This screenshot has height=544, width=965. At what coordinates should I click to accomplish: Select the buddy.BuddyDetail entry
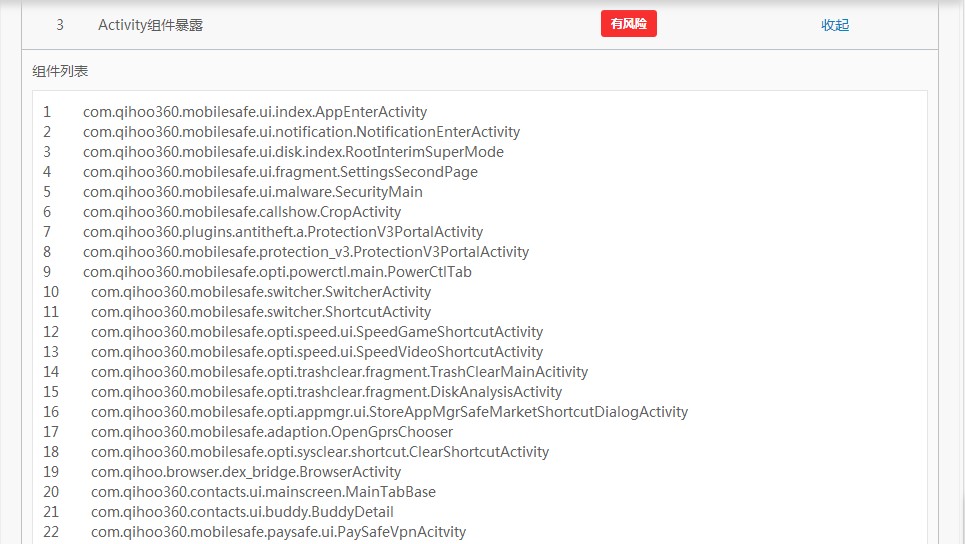pyautogui.click(x=242, y=512)
